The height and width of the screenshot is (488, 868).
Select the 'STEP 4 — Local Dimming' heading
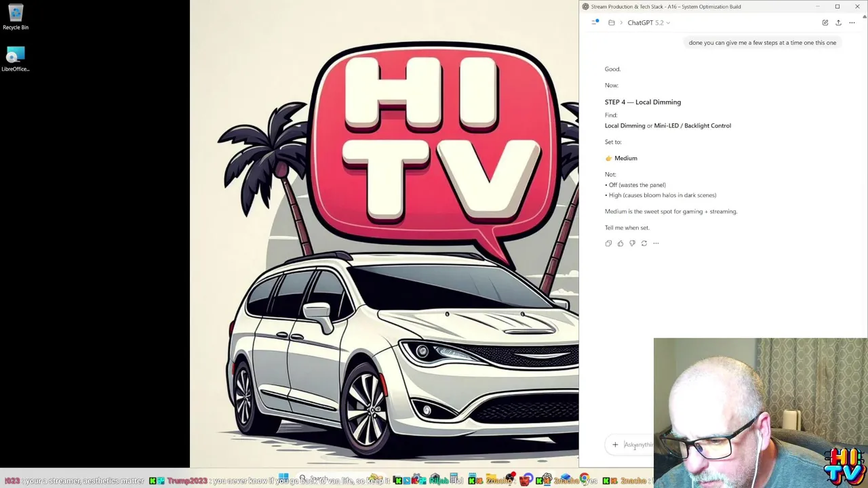643,102
